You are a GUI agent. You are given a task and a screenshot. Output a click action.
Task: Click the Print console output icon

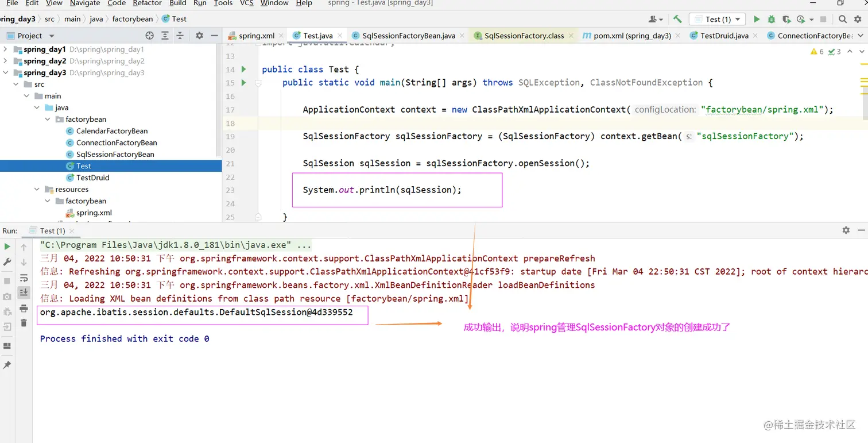point(24,309)
